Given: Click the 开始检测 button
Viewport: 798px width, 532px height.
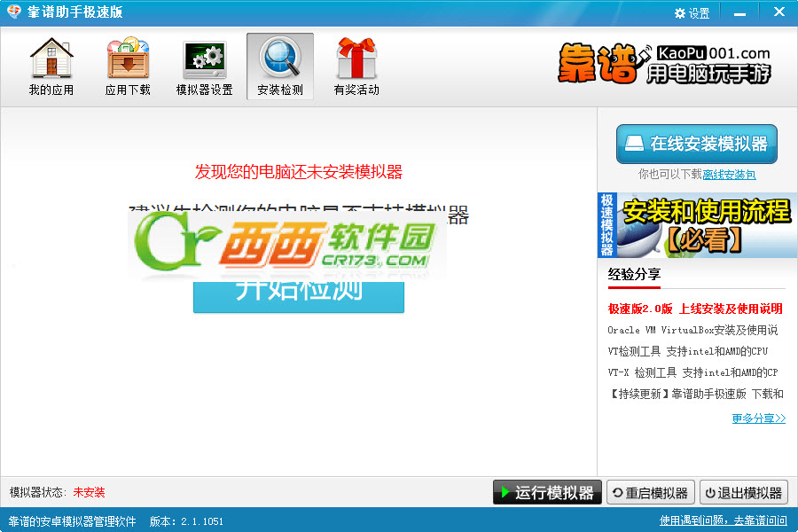Looking at the screenshot, I should (299, 297).
